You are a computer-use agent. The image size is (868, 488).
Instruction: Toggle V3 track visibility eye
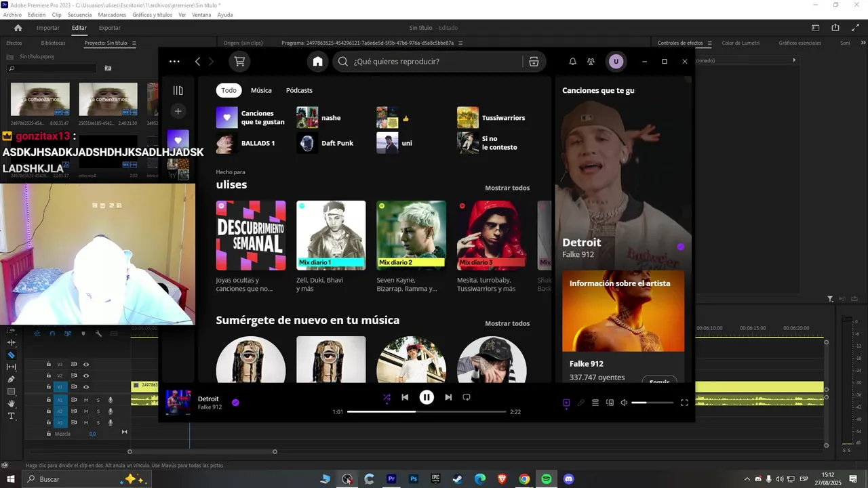pos(86,364)
